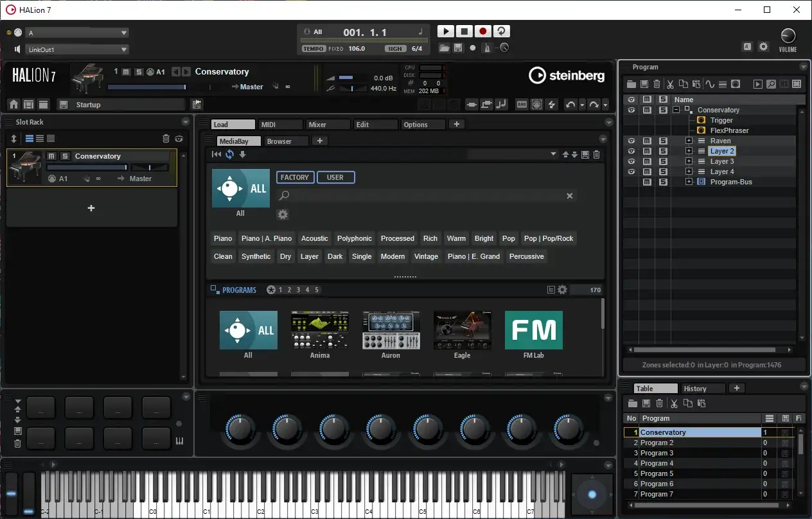This screenshot has height=519, width=812.
Task: Expand the Program-Bus node
Action: 689,182
